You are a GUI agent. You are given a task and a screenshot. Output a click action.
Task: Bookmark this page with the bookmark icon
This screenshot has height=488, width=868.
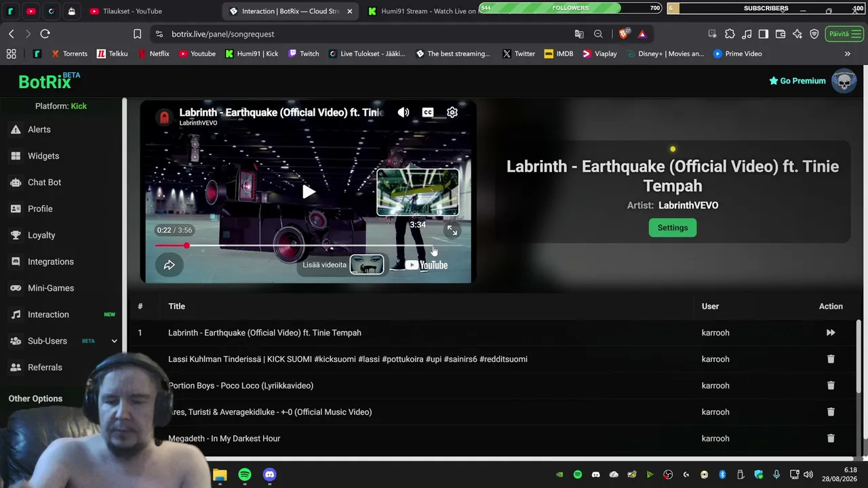pos(137,34)
